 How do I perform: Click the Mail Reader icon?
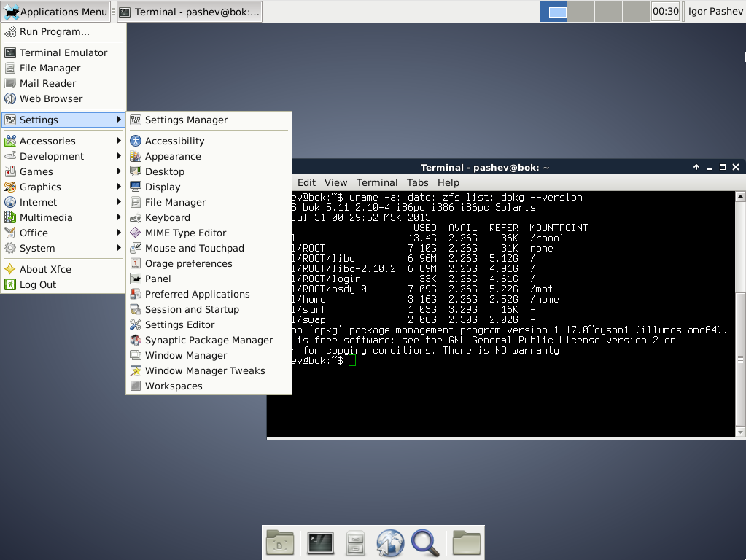[x=10, y=84]
